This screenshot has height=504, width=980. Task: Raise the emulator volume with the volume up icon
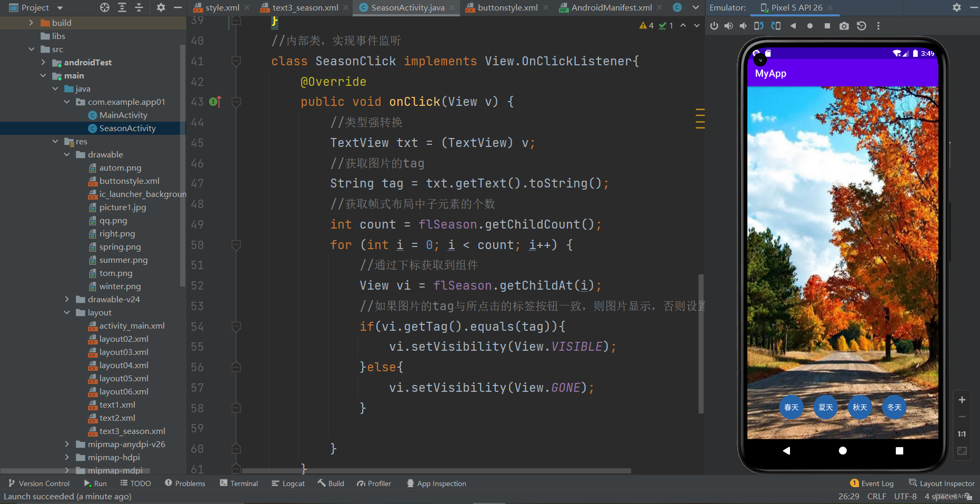729,26
